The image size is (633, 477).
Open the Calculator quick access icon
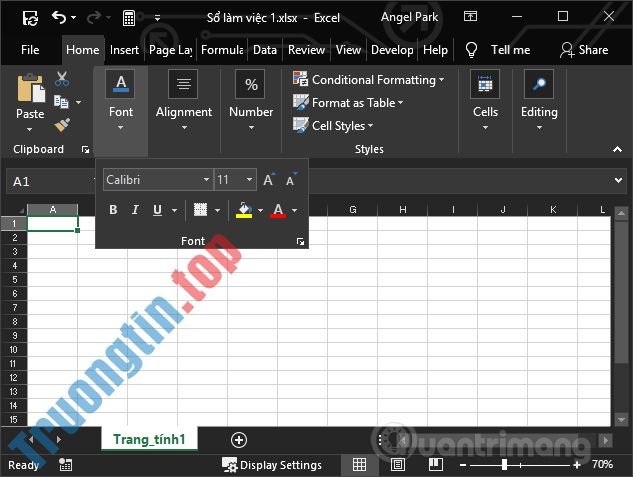pyautogui.click(x=128, y=18)
